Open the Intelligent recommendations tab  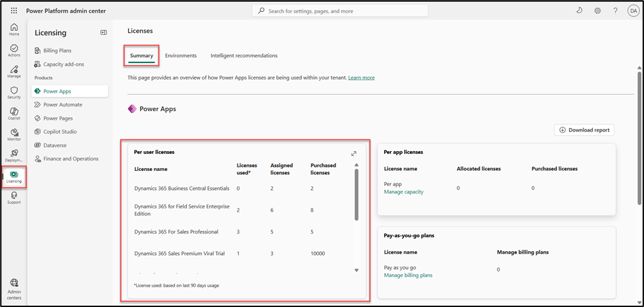[x=243, y=56]
